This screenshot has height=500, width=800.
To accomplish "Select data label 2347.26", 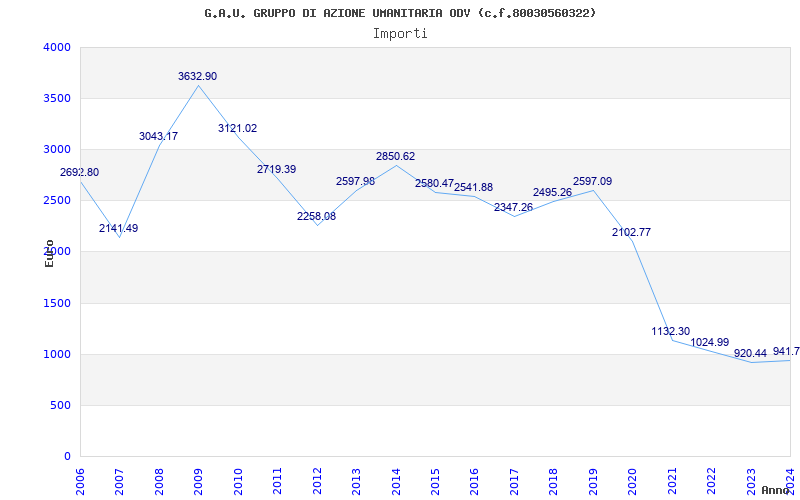I will (x=513, y=208).
